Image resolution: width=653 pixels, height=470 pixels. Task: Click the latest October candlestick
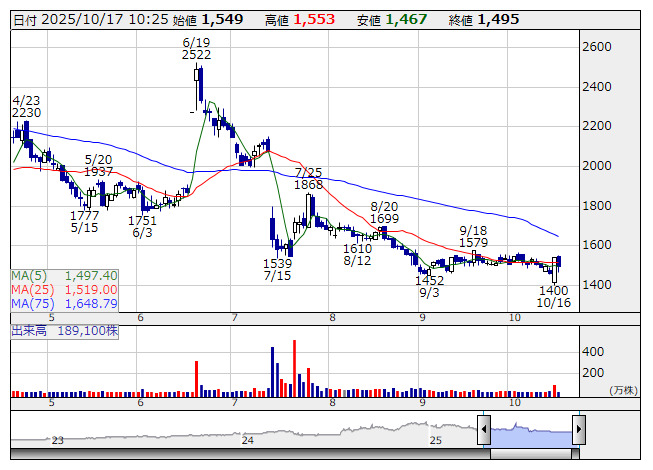pos(558,264)
